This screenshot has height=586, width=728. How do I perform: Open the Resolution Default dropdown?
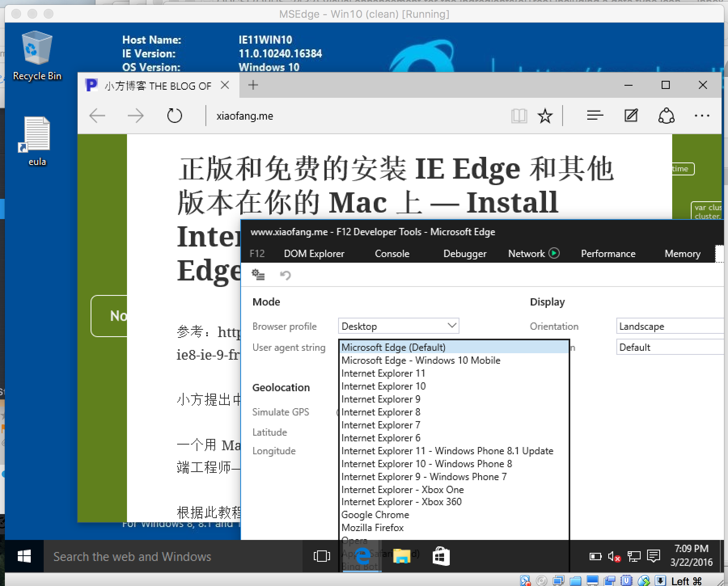(670, 347)
